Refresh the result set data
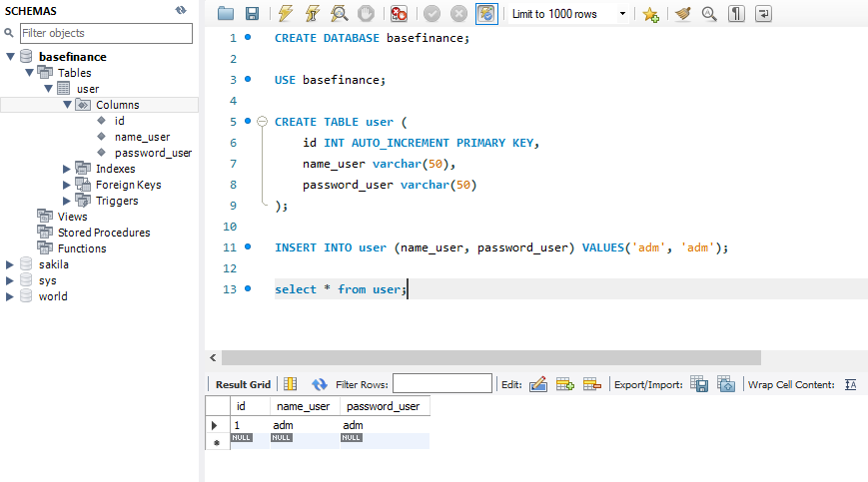This screenshot has width=868, height=482. 320,384
